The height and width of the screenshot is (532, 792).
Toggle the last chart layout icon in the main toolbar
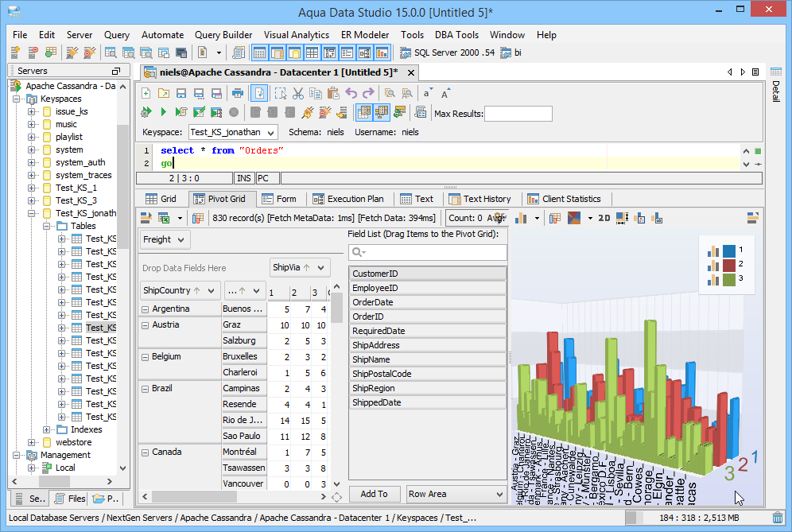tap(382, 52)
